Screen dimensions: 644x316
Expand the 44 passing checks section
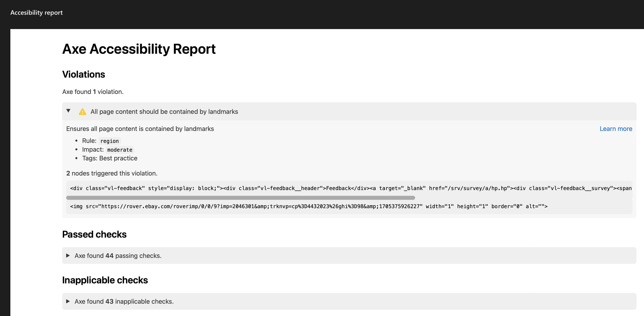click(68, 255)
